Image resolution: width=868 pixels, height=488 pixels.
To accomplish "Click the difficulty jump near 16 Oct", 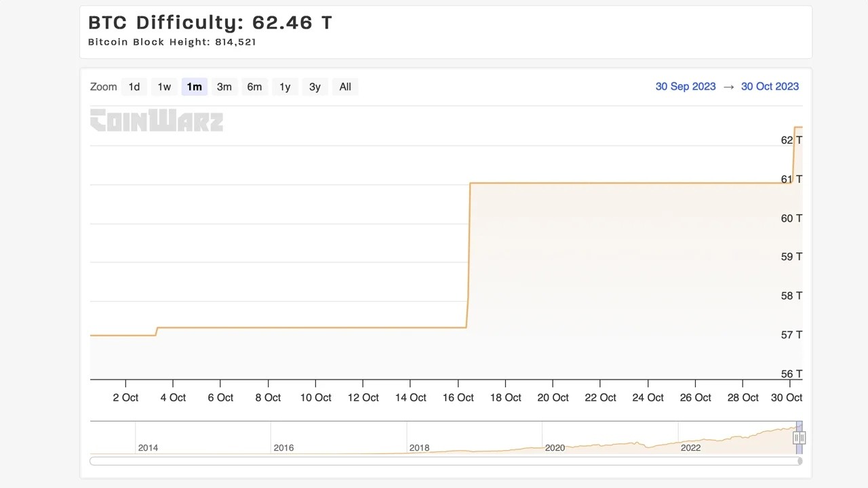I will tap(469, 255).
